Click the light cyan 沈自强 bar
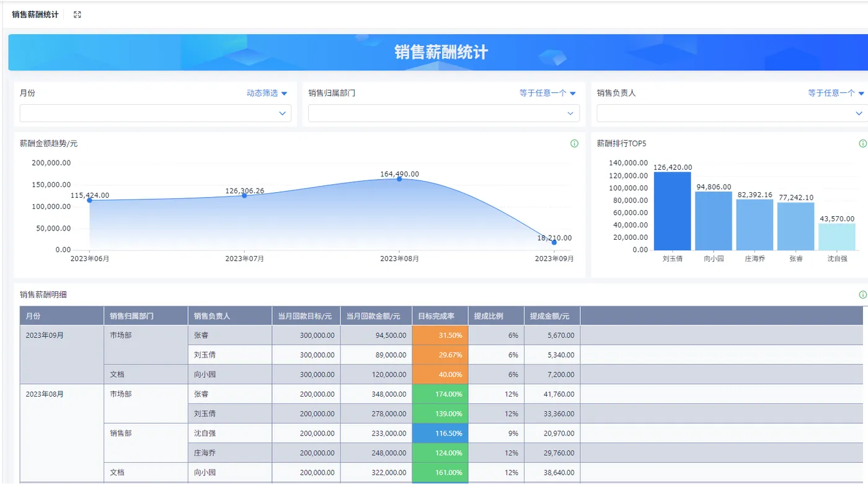 click(x=837, y=237)
